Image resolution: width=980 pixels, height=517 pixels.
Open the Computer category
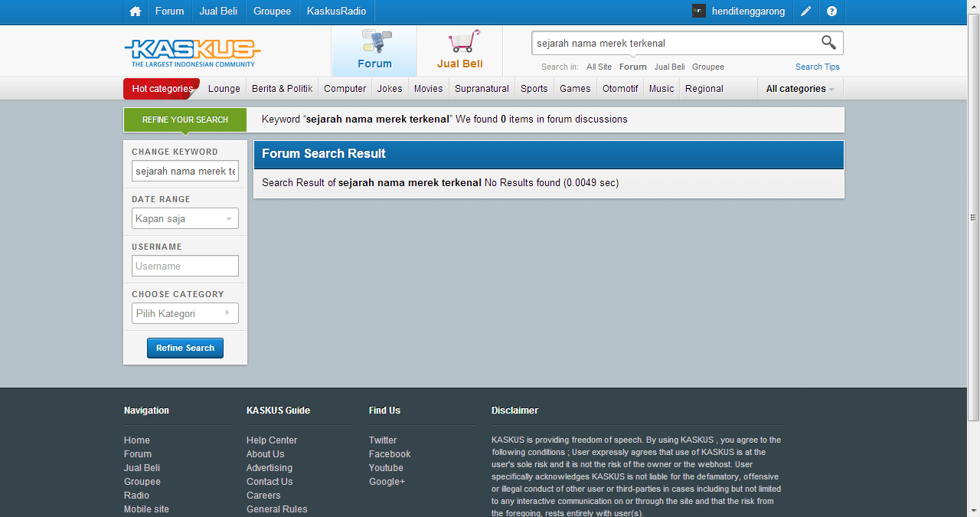[x=345, y=89]
